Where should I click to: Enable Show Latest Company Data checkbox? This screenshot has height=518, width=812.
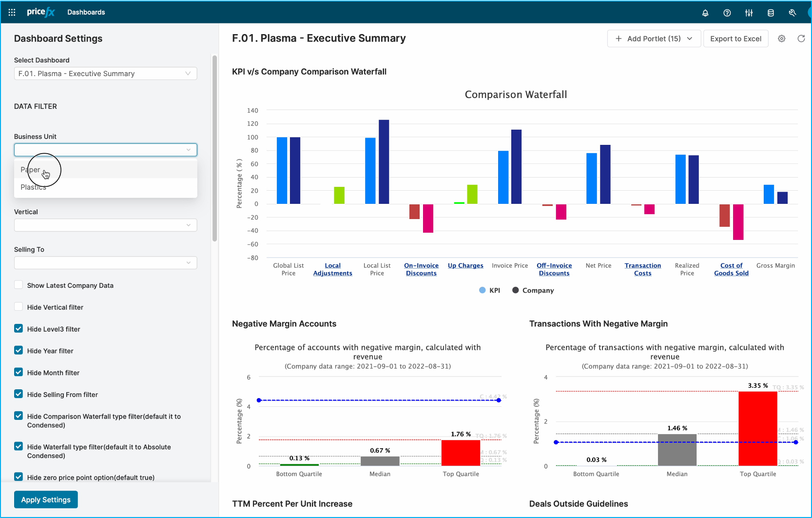[19, 285]
